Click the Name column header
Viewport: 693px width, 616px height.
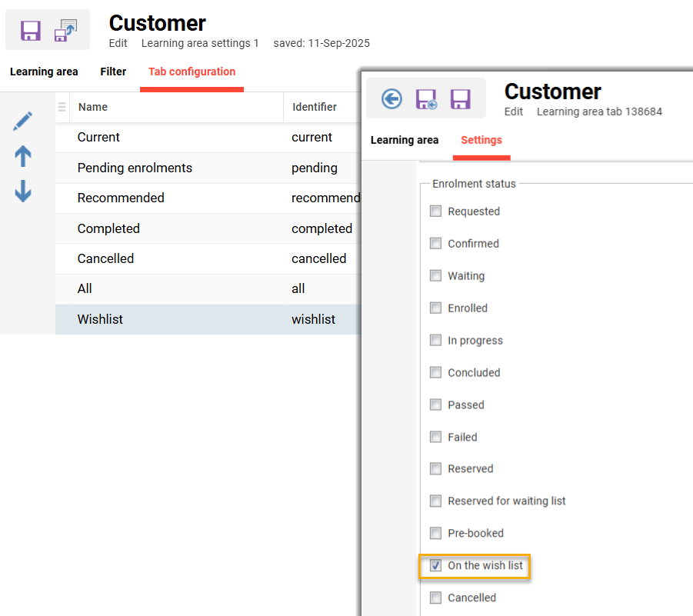pos(92,107)
